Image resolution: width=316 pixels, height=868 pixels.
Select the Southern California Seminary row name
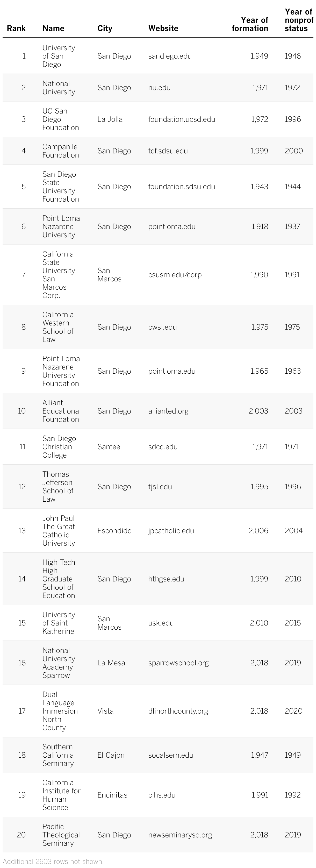pyautogui.click(x=58, y=755)
